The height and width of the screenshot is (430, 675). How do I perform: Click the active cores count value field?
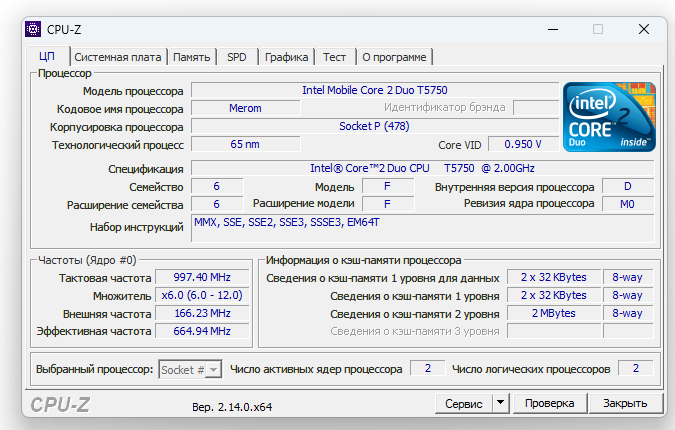pyautogui.click(x=427, y=368)
